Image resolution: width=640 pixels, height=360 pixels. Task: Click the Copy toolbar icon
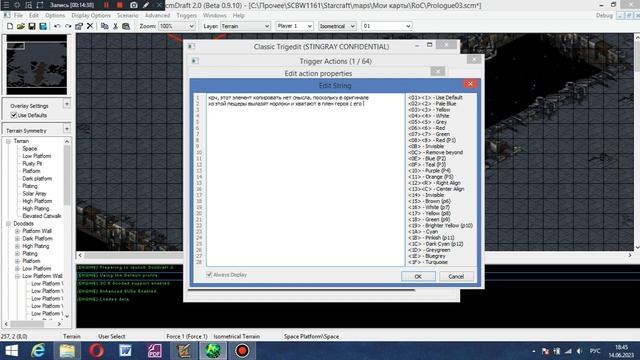click(104, 26)
